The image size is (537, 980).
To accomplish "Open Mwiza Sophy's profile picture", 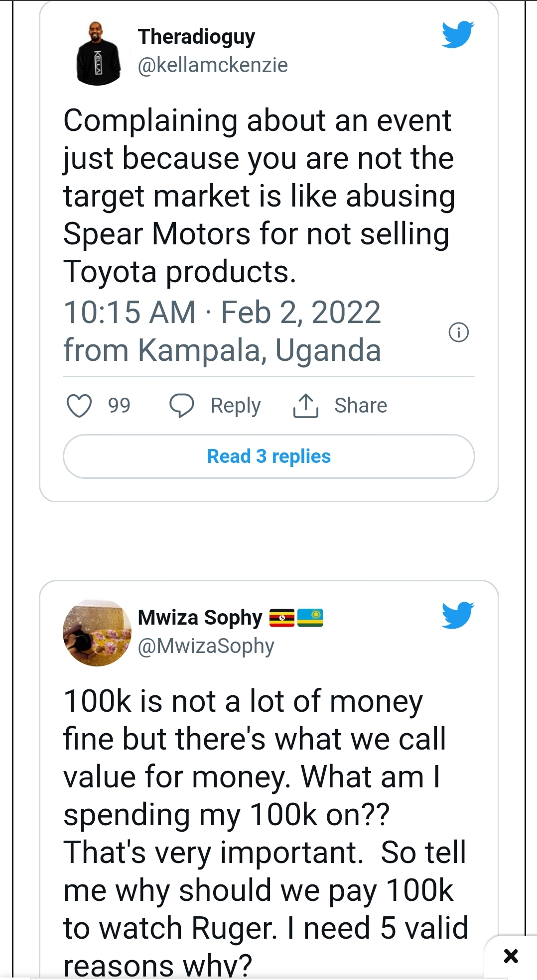I will point(97,633).
